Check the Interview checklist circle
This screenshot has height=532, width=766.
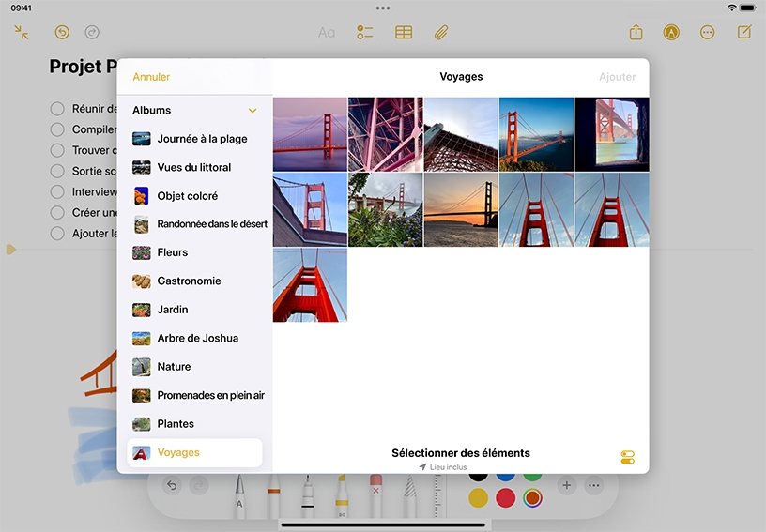point(57,191)
